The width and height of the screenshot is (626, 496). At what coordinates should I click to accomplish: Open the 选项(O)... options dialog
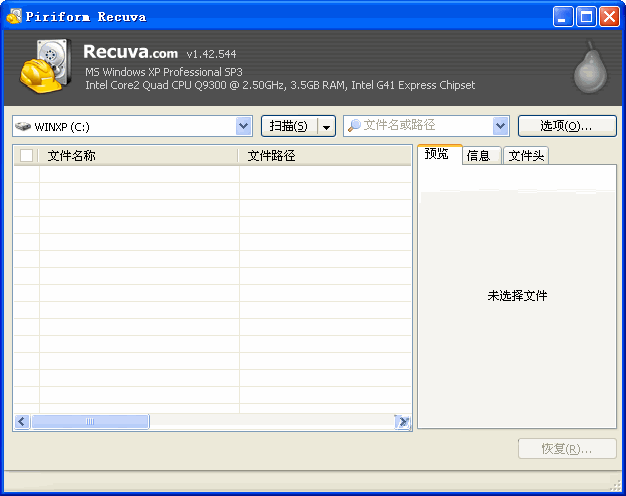tap(566, 126)
